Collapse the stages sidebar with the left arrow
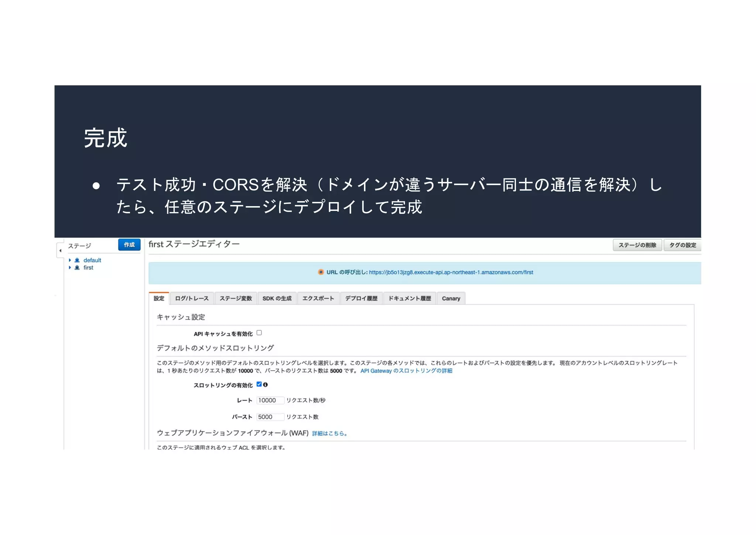This screenshot has width=756, height=535. tap(60, 251)
